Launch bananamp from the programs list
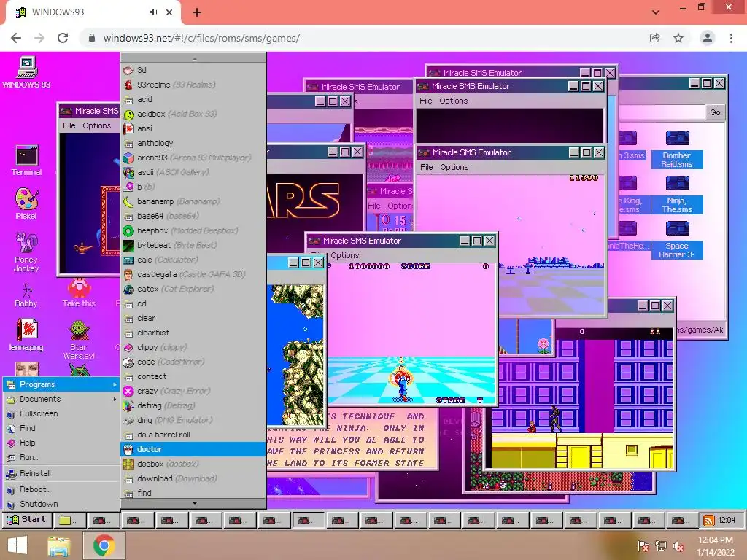747x560 pixels. tap(193, 201)
